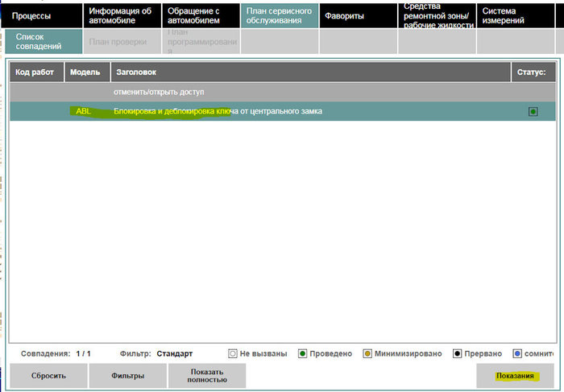
Task: Click the 'Статус' column header
Action: [531, 72]
